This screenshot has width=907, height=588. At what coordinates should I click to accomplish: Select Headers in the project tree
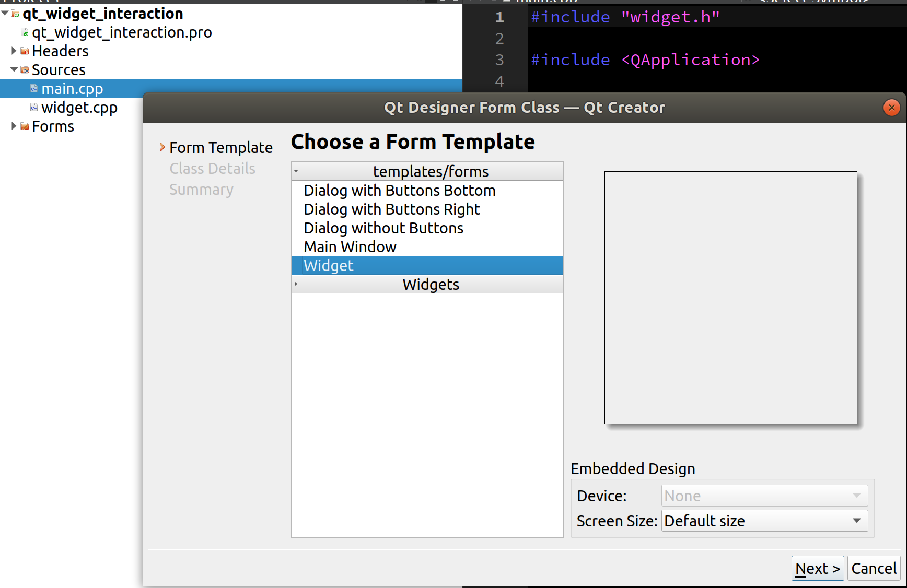coord(60,51)
